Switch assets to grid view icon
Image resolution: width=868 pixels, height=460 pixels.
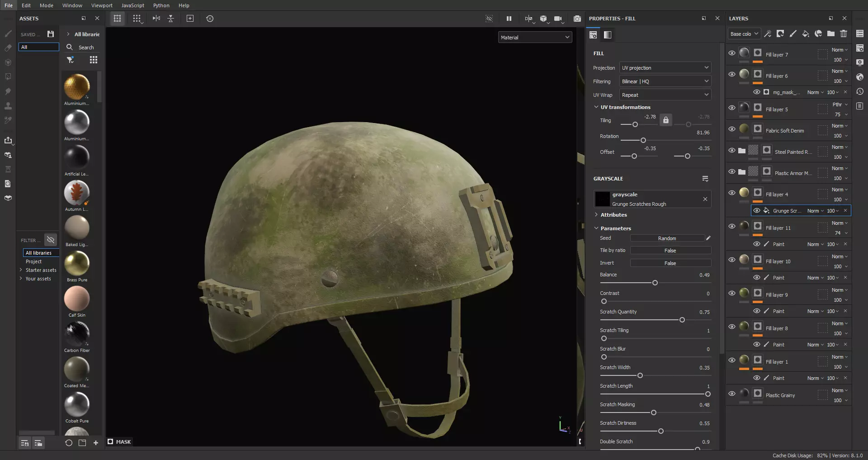pos(94,60)
